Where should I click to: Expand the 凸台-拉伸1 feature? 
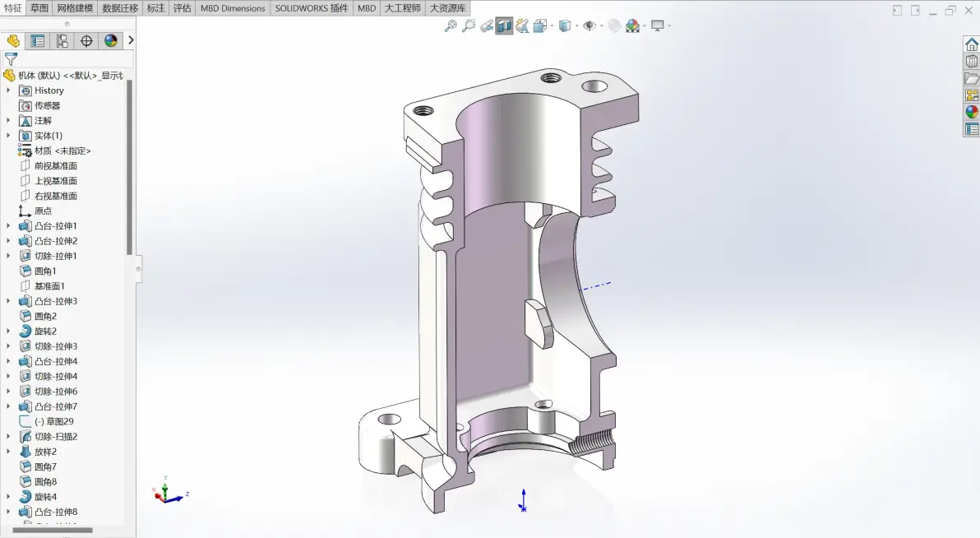[x=8, y=226]
